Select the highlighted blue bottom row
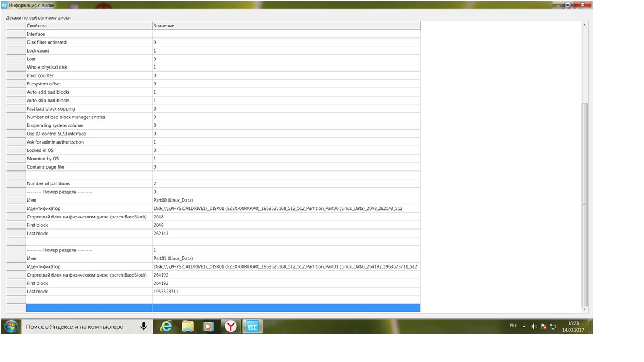This screenshot has width=644, height=362. (223, 308)
